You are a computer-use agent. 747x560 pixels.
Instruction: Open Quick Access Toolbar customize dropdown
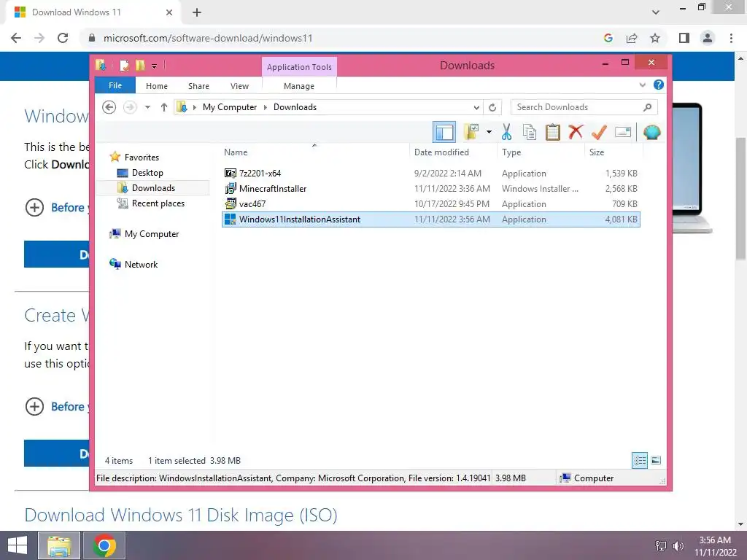(155, 66)
